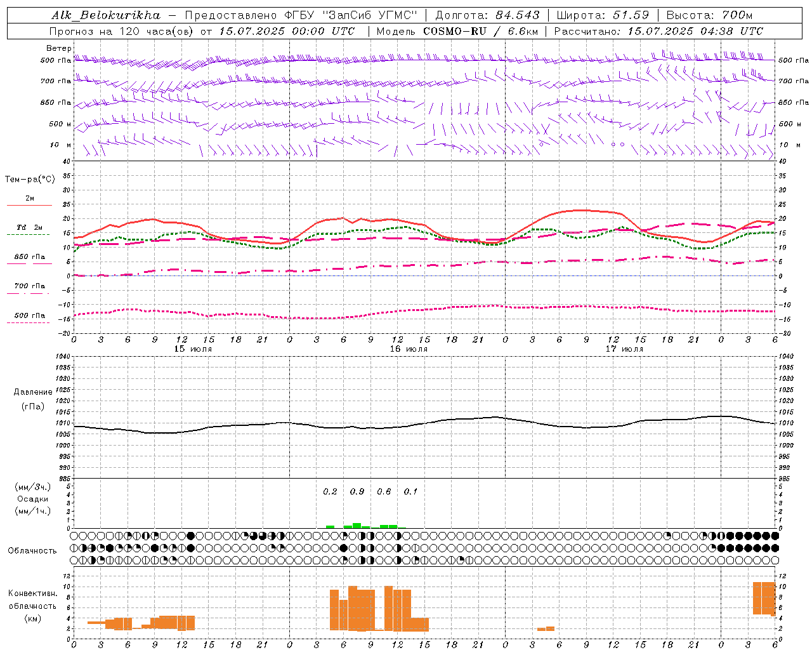Viewport: 812px width, 650px height.
Task: Click the "0.1" precipitation amount
Action: [x=411, y=491]
